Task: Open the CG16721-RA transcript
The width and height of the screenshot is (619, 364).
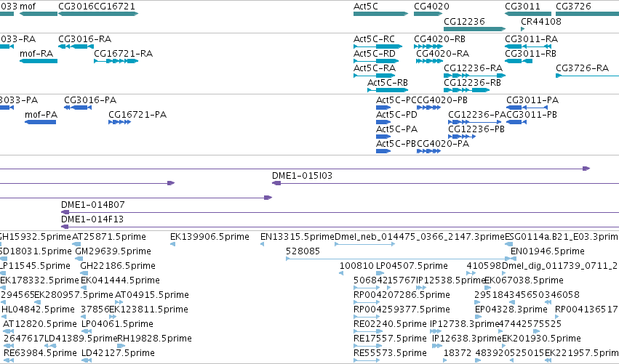Action: pyautogui.click(x=116, y=61)
